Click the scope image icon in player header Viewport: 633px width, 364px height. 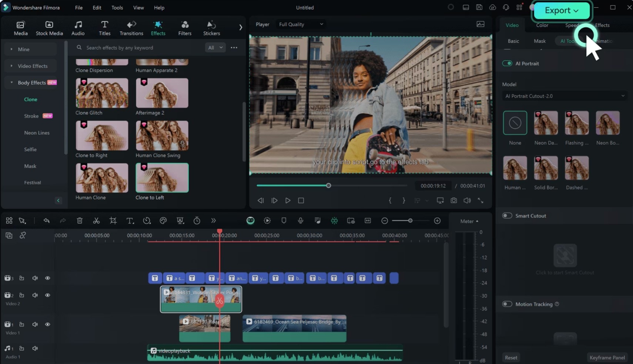480,24
